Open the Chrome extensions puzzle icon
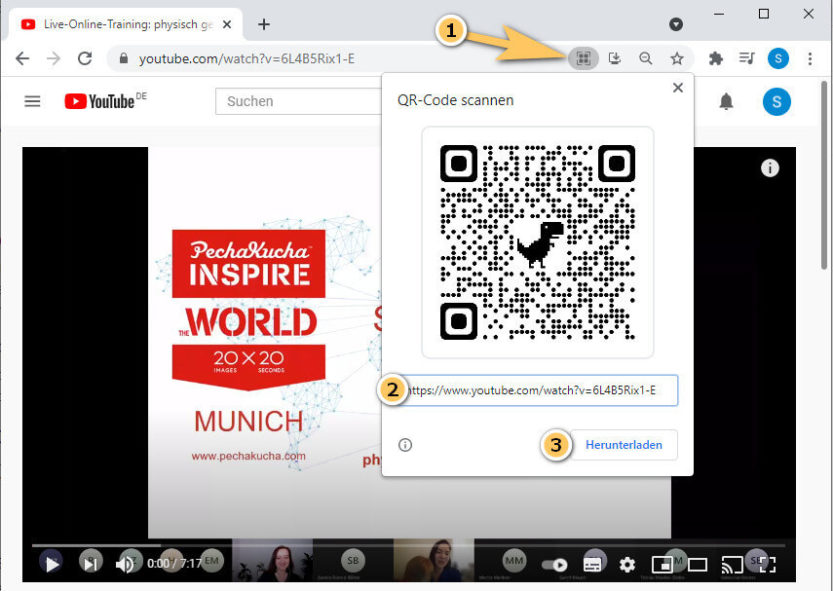The height and width of the screenshot is (591, 833). click(x=715, y=58)
